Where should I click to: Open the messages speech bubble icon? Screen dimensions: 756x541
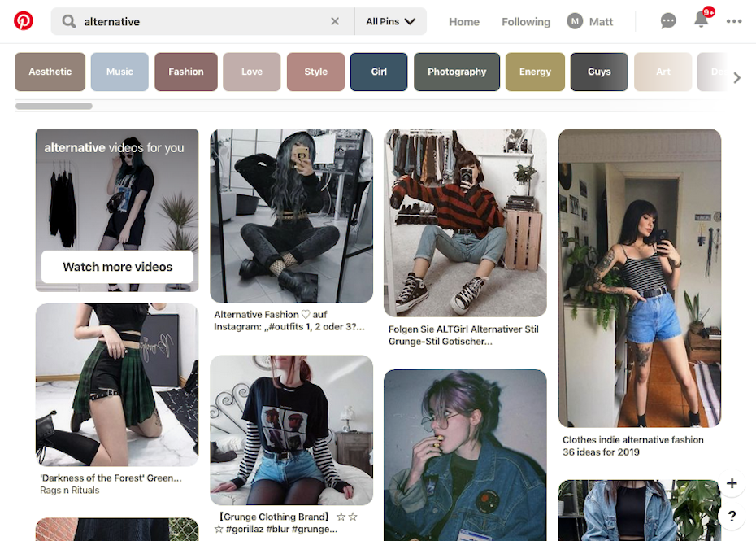pyautogui.click(x=667, y=21)
